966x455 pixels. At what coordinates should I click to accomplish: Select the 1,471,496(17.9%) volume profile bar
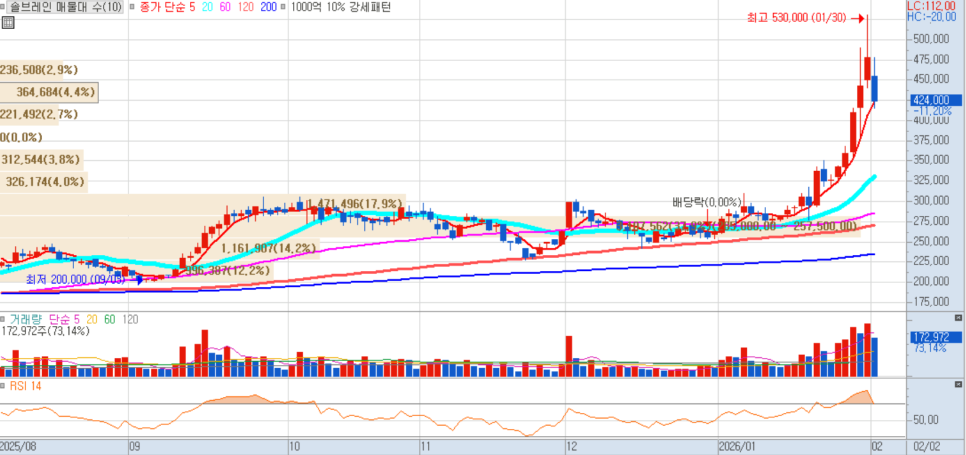pyautogui.click(x=203, y=204)
